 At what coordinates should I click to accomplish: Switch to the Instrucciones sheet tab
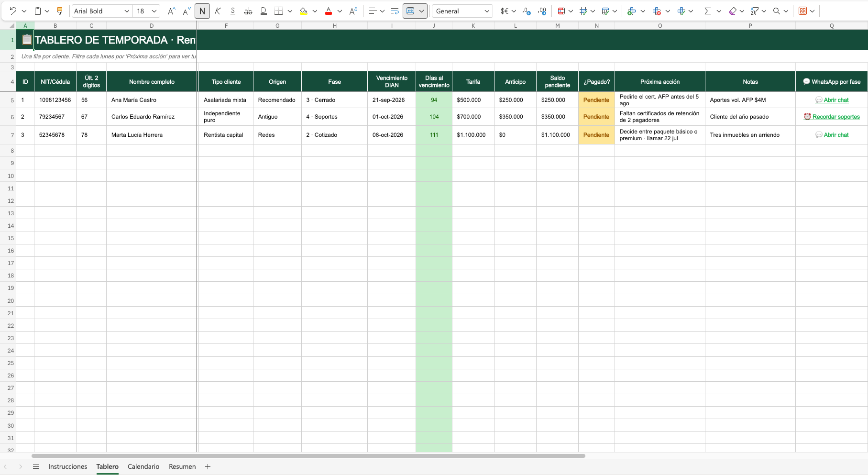[68, 467]
